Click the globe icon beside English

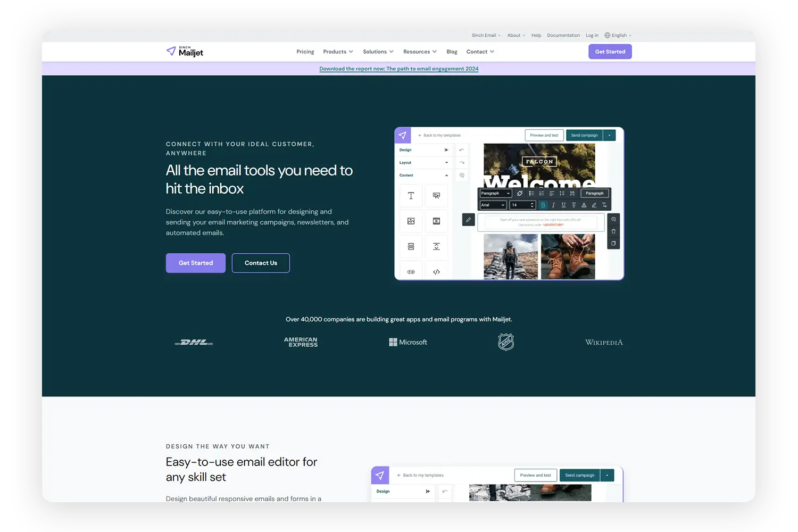pos(607,35)
